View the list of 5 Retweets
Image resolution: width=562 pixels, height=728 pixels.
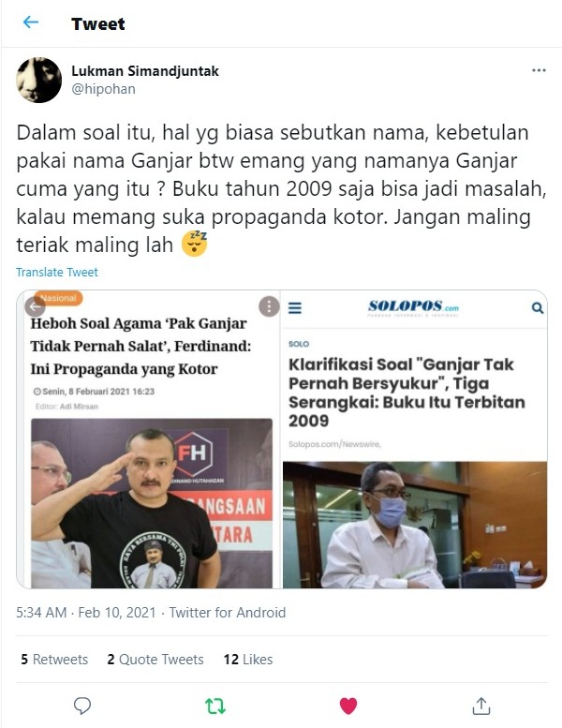point(54,660)
